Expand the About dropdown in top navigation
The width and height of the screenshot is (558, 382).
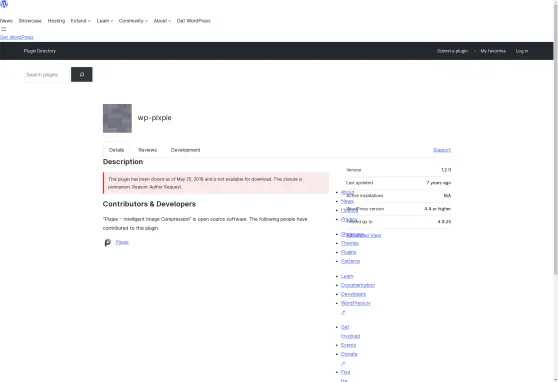point(162,21)
